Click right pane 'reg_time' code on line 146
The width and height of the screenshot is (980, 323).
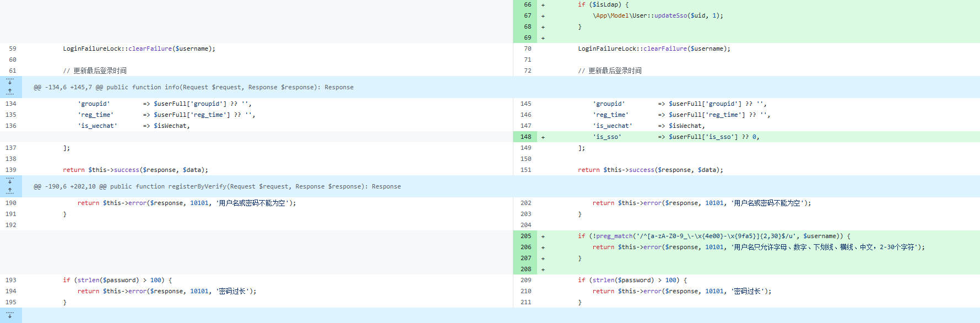pos(681,115)
